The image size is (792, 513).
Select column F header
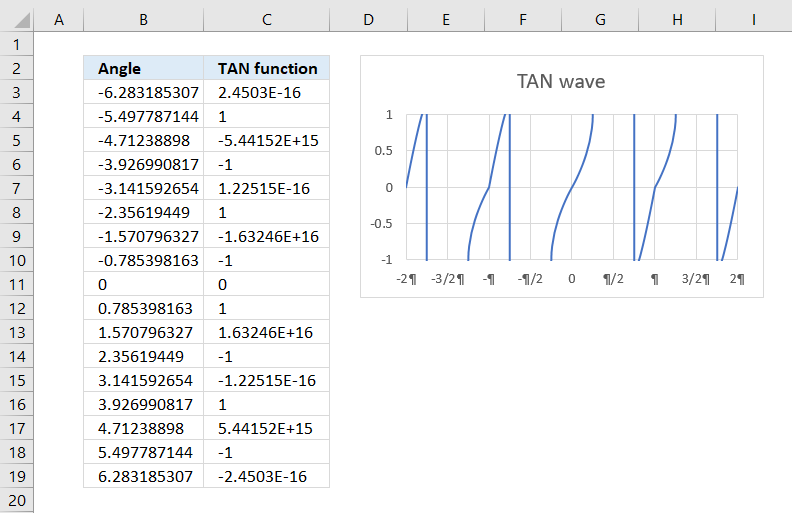point(523,20)
